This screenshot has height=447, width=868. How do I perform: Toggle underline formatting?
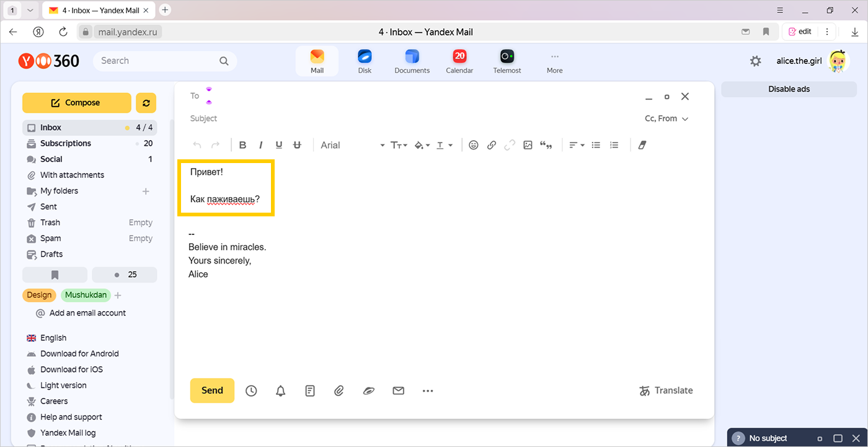click(279, 145)
